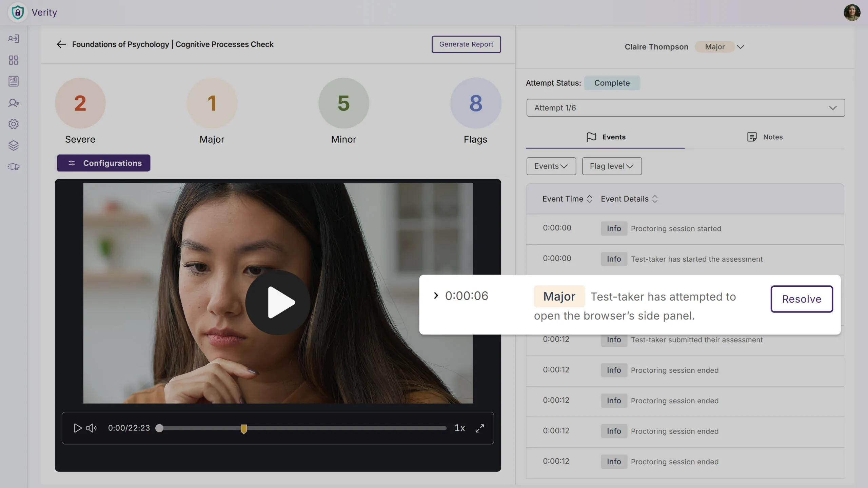Click the announcements megaphone sidebar icon

14,166
